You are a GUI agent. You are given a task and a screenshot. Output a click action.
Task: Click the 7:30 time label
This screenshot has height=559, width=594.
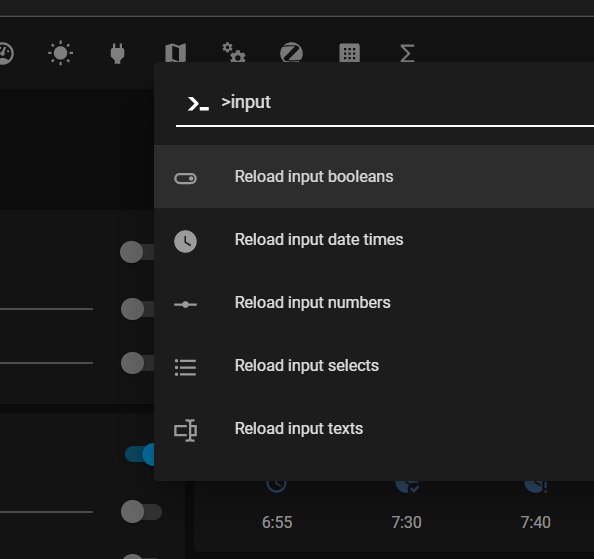(x=406, y=522)
